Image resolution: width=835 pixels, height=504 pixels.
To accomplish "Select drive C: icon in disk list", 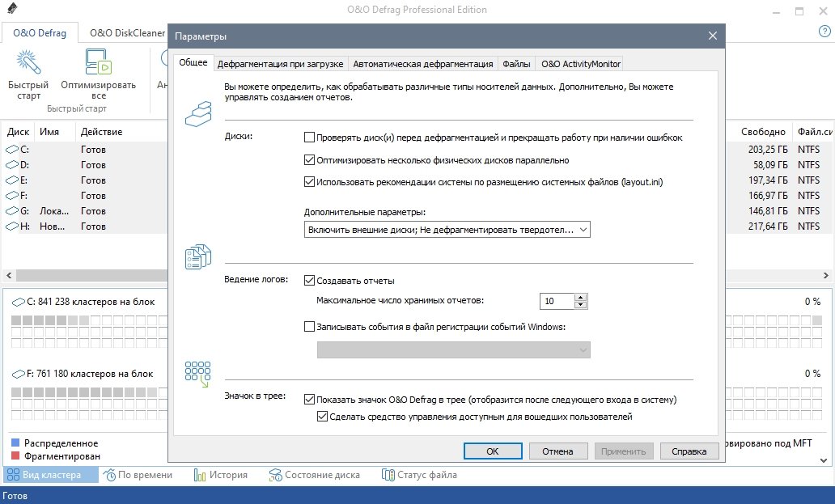I will point(13,150).
